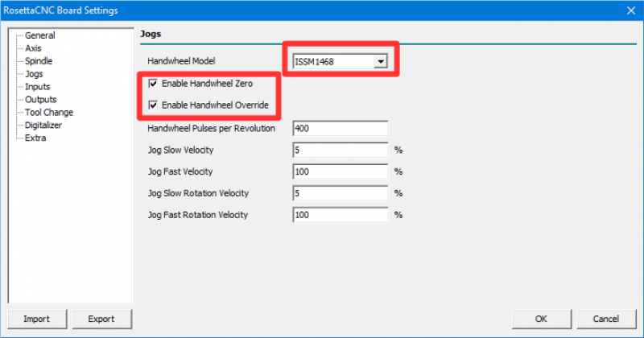Select Axis in the settings tree

click(33, 48)
